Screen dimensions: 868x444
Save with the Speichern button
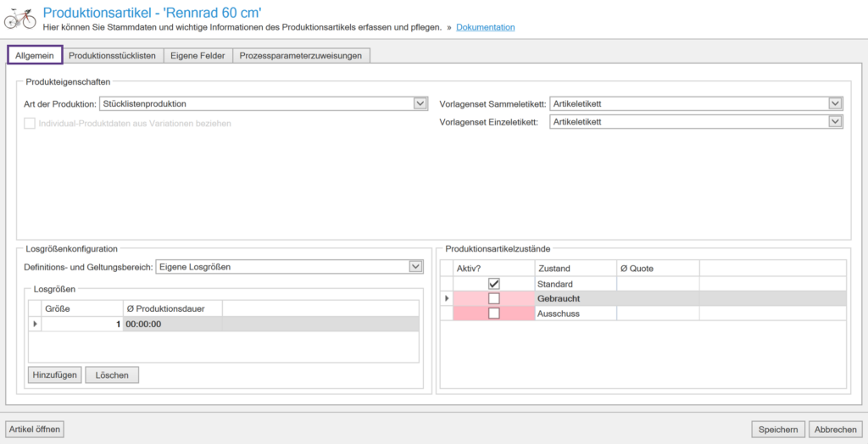point(778,430)
